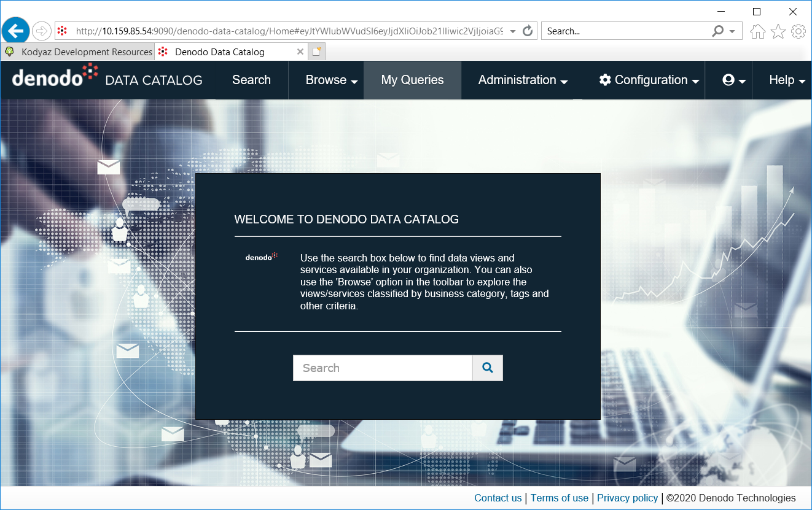Click the Contact us link
This screenshot has width=812, height=510.
(498, 498)
